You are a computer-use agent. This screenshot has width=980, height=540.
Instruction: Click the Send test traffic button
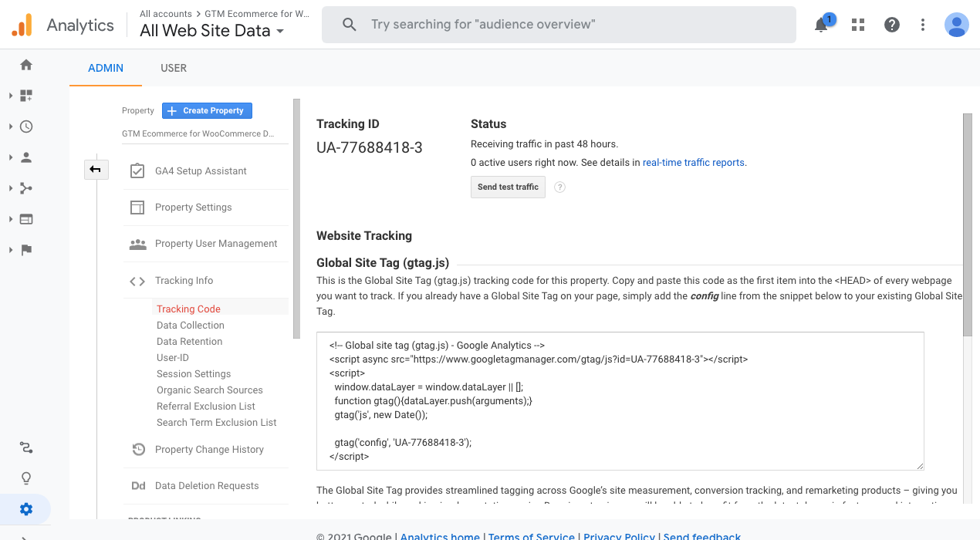508,187
